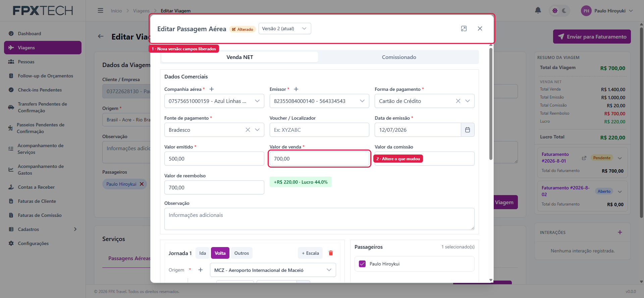This screenshot has height=298, width=644.
Task: Click the modal Observação textarea
Action: [x=319, y=219]
